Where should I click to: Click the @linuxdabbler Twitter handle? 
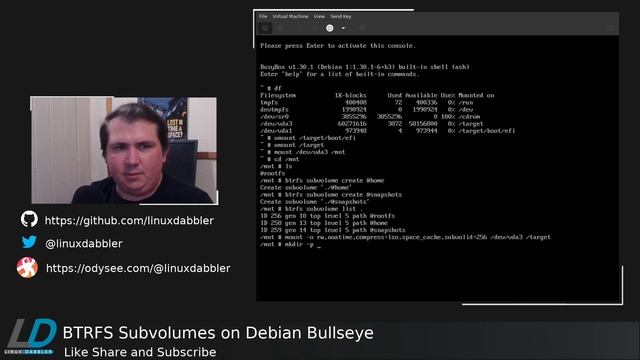click(x=84, y=244)
